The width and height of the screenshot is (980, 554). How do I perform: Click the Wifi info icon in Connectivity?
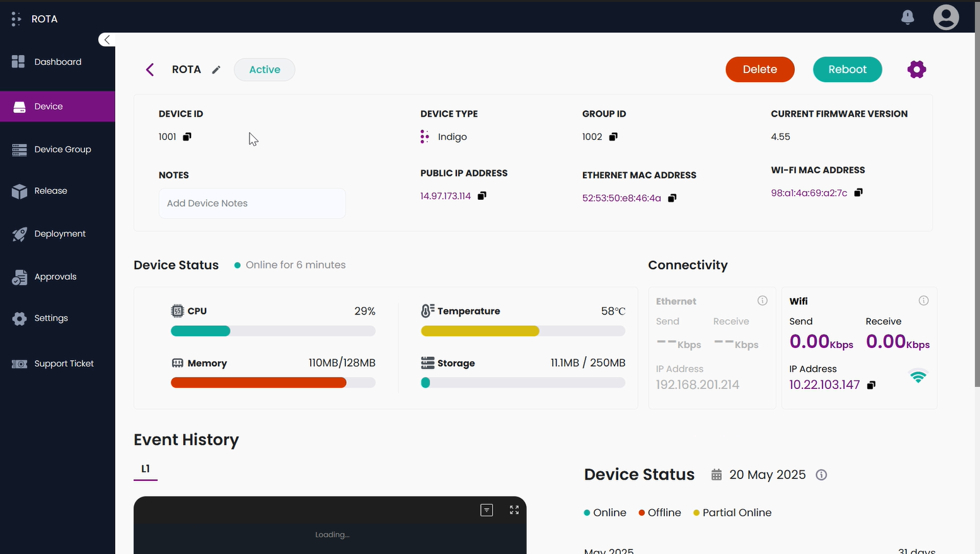coord(924,301)
